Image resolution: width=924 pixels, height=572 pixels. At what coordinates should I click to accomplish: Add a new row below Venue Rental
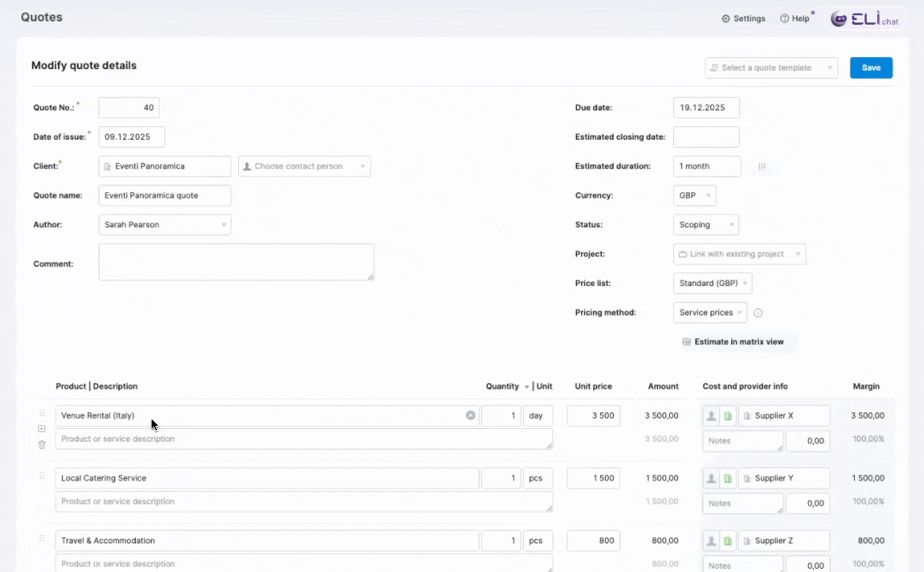click(x=42, y=429)
